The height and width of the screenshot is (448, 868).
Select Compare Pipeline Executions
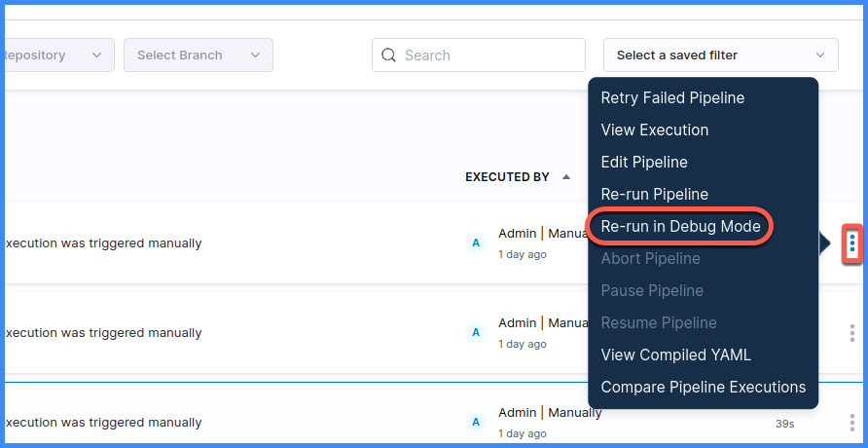point(703,387)
